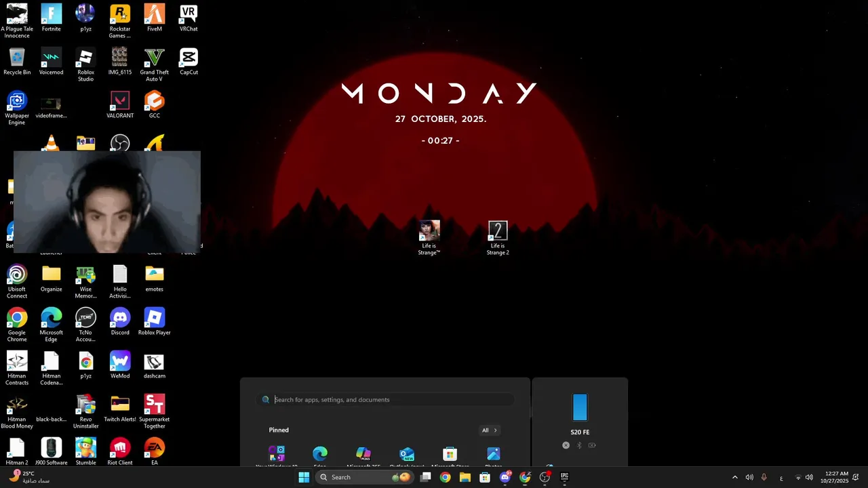The height and width of the screenshot is (488, 868).
Task: Toggle the microphone tray icon
Action: coord(764,478)
